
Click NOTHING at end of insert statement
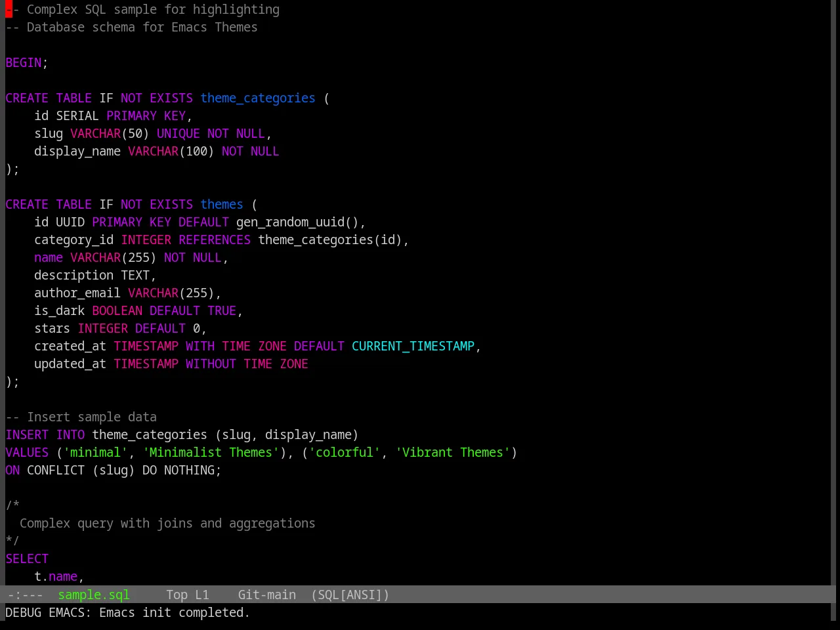[190, 470]
